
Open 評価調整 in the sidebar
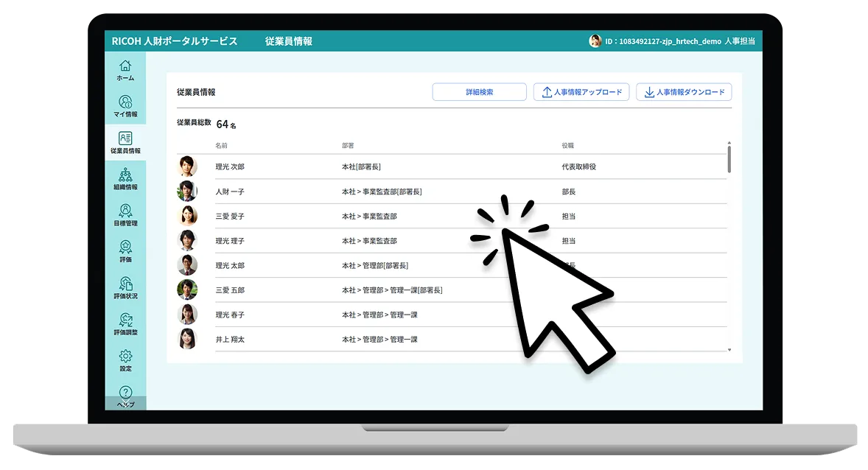[125, 323]
